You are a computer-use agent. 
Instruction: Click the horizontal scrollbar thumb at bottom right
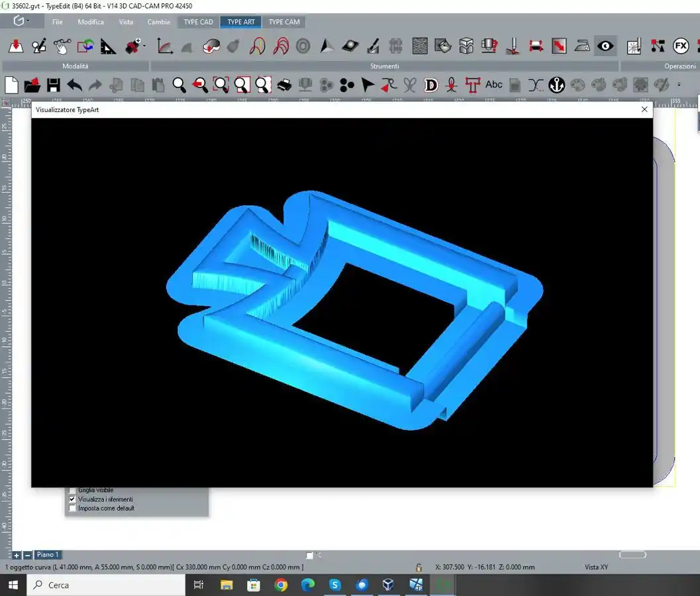click(x=632, y=554)
